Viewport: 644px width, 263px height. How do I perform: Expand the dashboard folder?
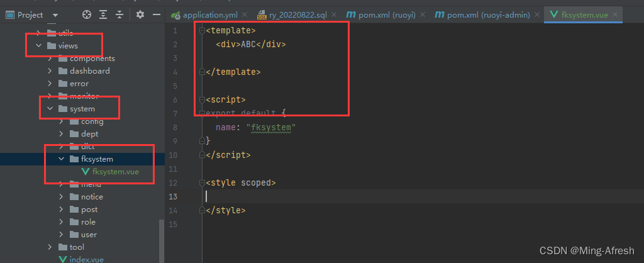(50, 71)
